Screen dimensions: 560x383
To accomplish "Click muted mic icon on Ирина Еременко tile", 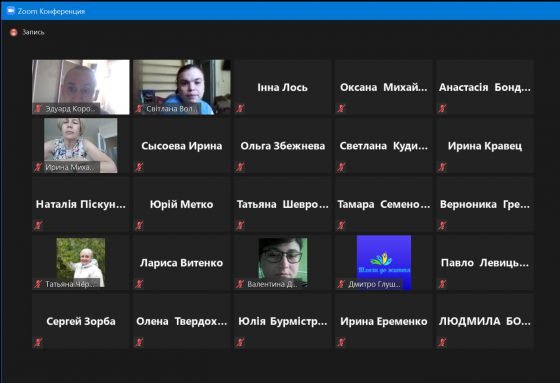I will [341, 342].
